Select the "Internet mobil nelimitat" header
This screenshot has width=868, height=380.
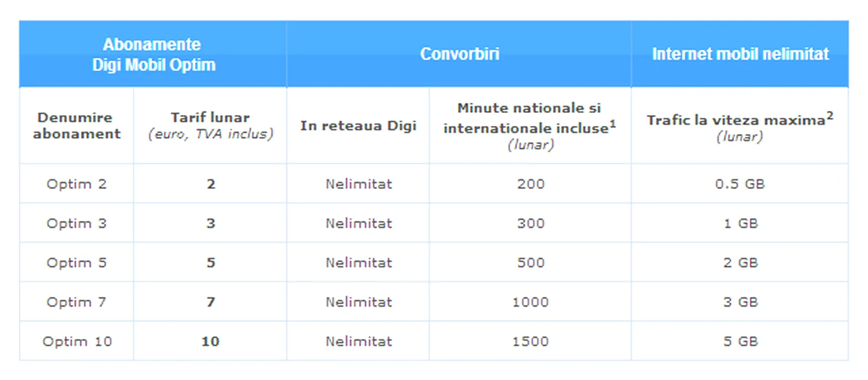[740, 54]
